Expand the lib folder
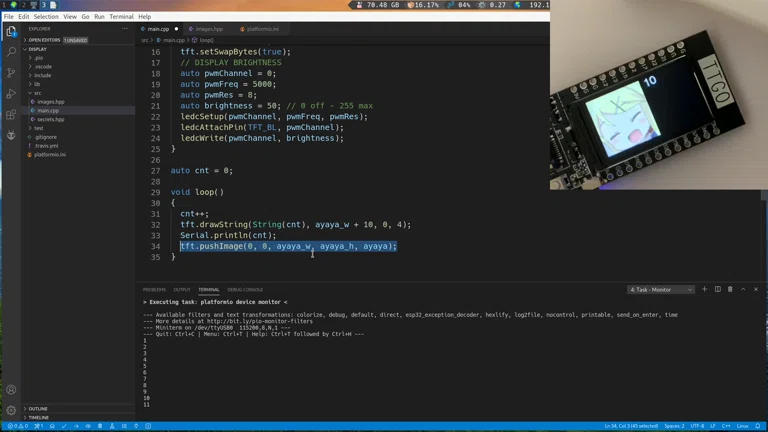Image resolution: width=768 pixels, height=432 pixels. (x=37, y=84)
